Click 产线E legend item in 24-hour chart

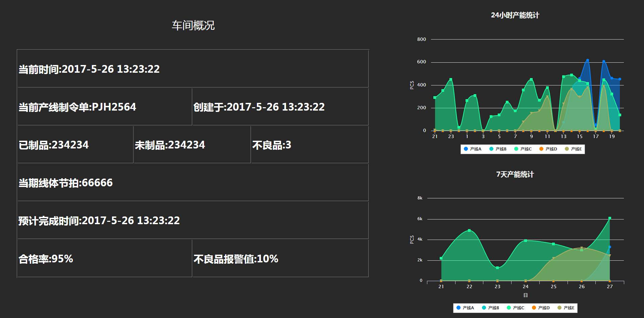(573, 149)
